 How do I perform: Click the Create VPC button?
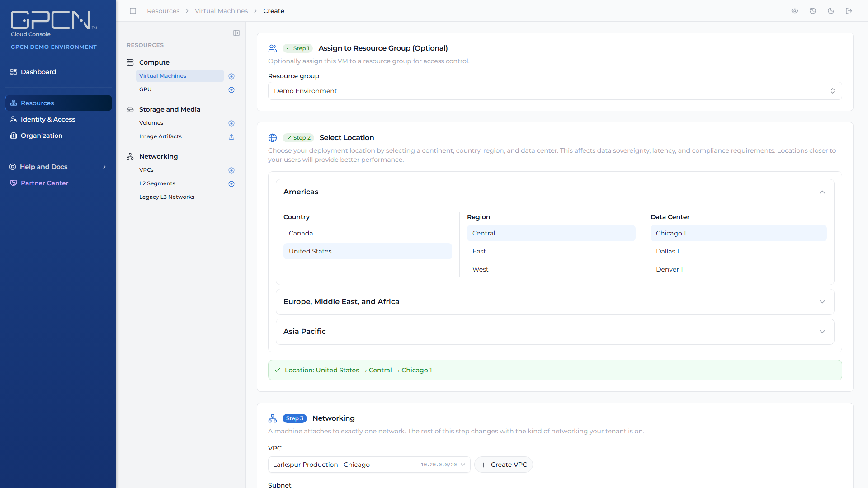coord(504,465)
